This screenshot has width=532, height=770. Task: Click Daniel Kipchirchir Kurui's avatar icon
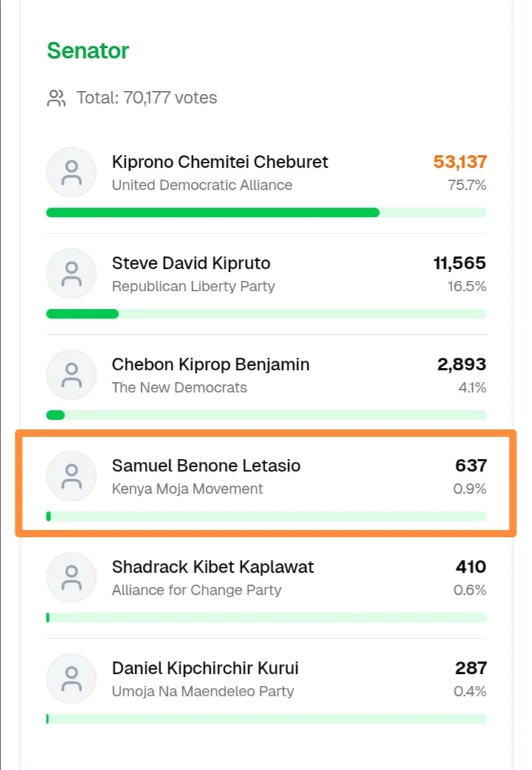click(72, 678)
